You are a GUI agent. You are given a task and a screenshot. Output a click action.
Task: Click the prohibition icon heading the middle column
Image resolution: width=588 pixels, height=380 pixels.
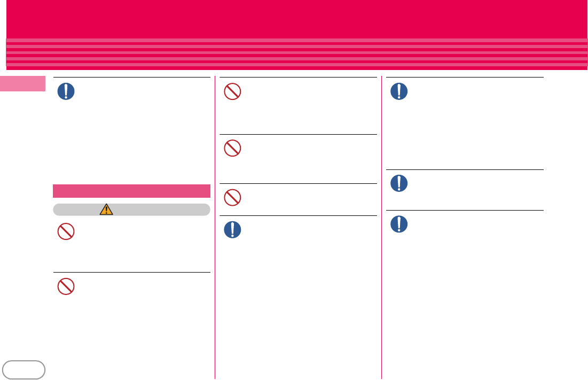pos(232,91)
